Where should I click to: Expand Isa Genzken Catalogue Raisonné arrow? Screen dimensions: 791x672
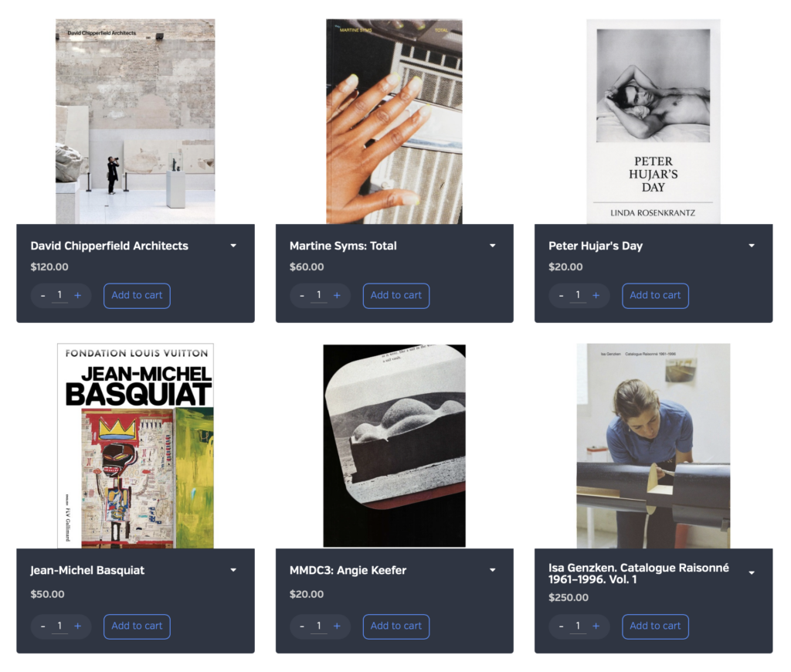[751, 573]
